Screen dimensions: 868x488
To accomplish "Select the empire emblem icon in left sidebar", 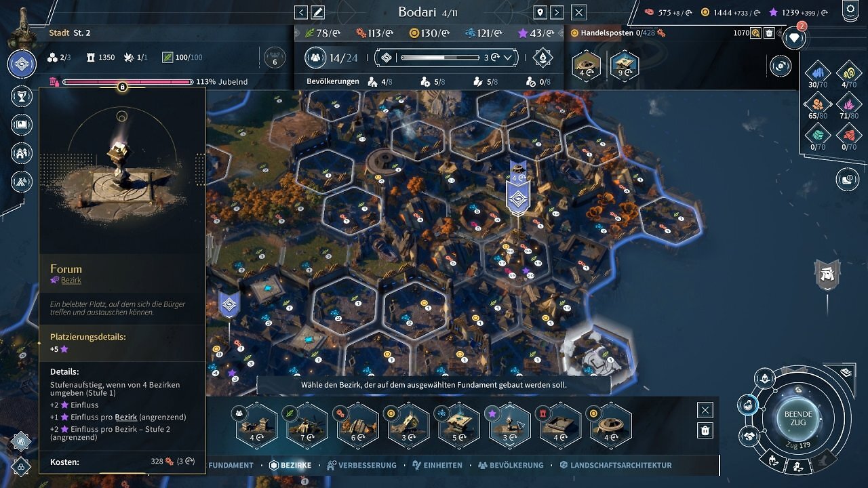I will (22, 64).
